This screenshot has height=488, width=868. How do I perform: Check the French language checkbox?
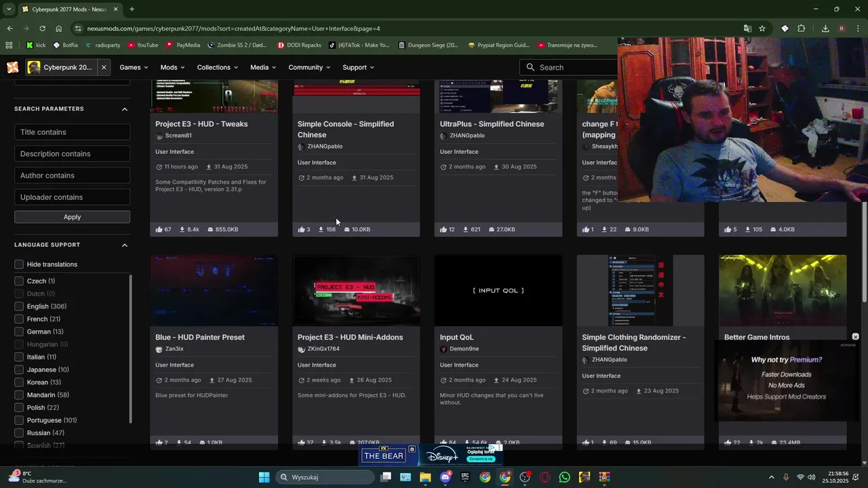[x=19, y=319]
